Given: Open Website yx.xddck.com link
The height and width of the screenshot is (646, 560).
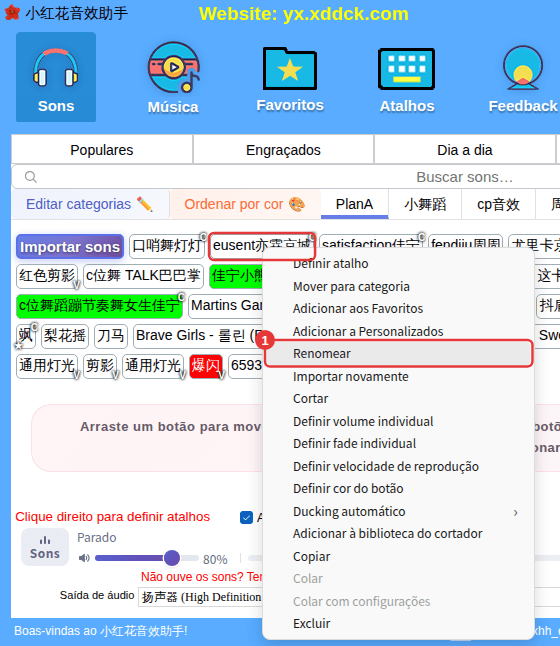Looking at the screenshot, I should [x=304, y=14].
